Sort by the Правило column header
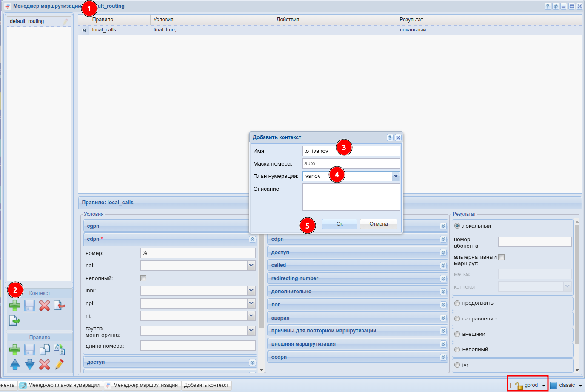This screenshot has height=392, width=585. pyautogui.click(x=120, y=20)
